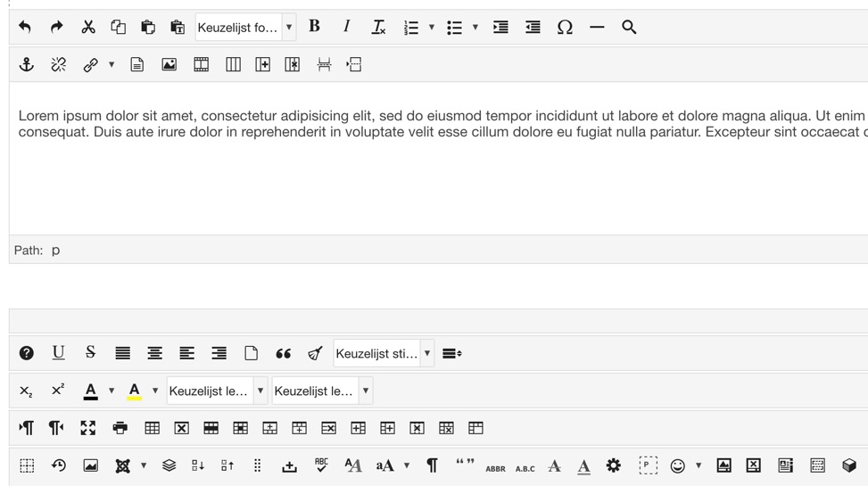Insert horizontal line icon
The image size is (868, 494).
tap(597, 27)
